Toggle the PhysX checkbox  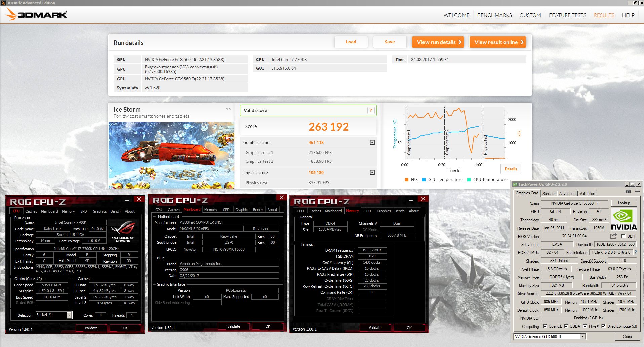[585, 326]
